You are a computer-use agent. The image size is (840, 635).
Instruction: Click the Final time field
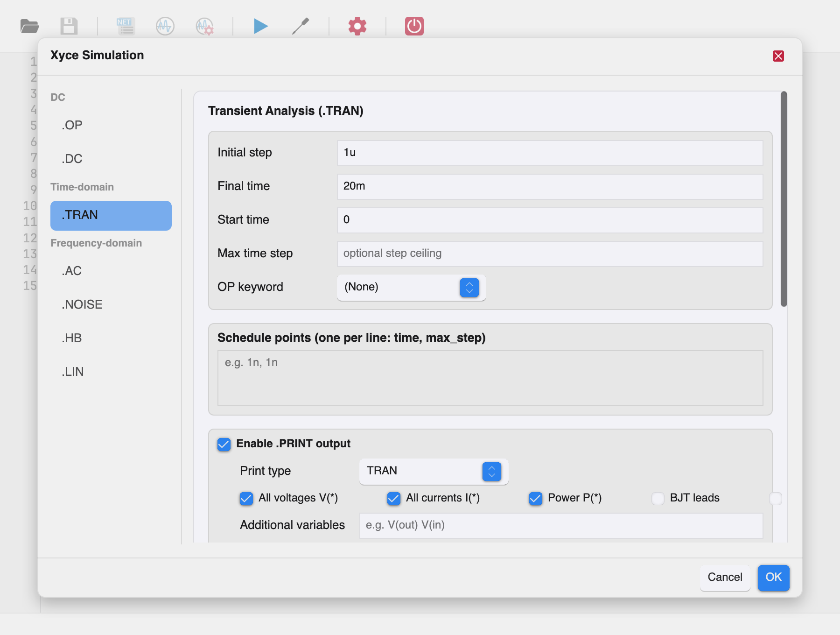coord(550,186)
